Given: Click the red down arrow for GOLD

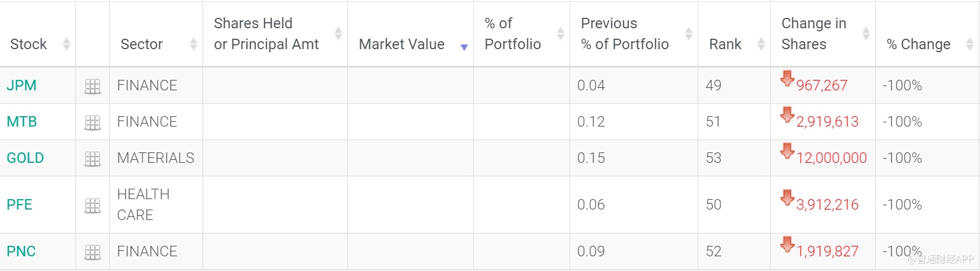Looking at the screenshot, I should [787, 151].
